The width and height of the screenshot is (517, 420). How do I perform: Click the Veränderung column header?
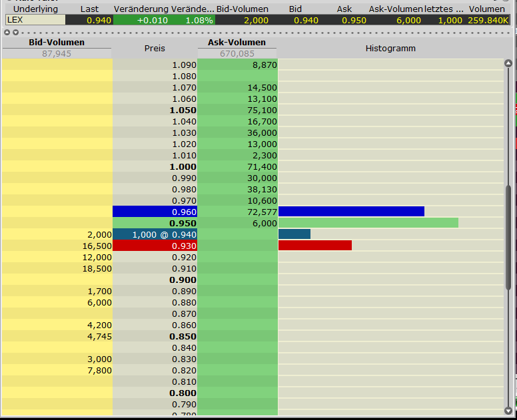(x=141, y=9)
